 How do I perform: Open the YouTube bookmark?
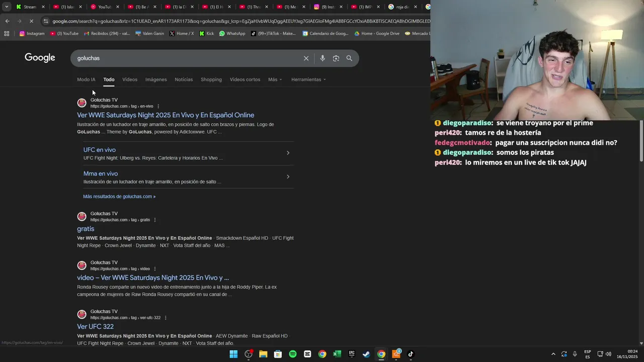click(x=64, y=34)
